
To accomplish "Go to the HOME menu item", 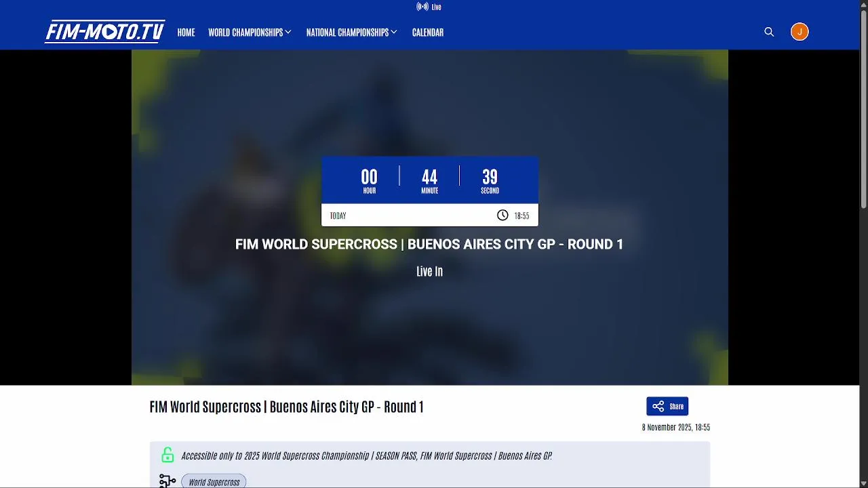I will (186, 33).
